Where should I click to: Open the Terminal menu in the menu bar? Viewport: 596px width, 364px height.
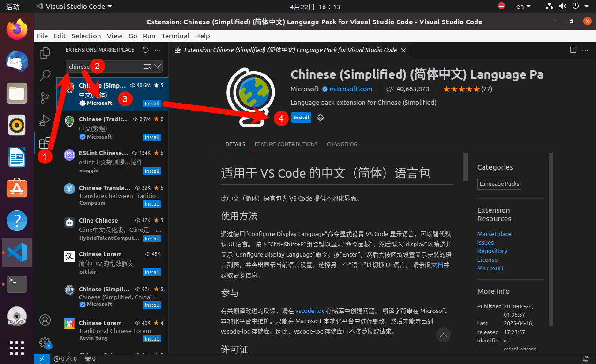(x=175, y=36)
